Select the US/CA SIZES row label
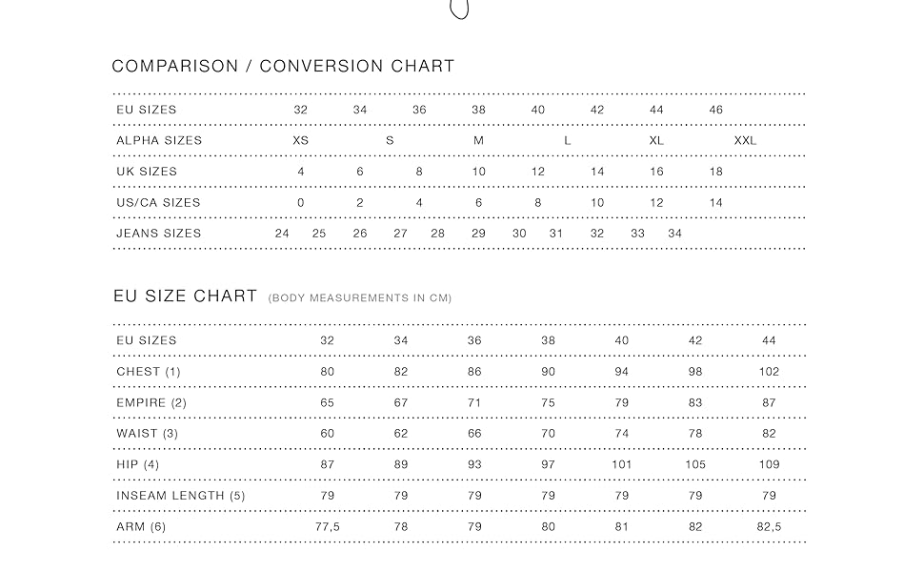 tap(158, 202)
